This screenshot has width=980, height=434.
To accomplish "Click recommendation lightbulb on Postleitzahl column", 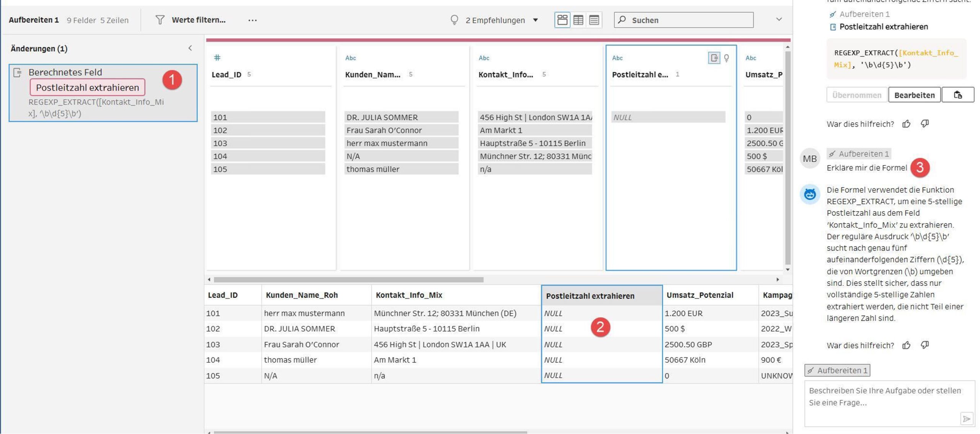I will [x=726, y=58].
